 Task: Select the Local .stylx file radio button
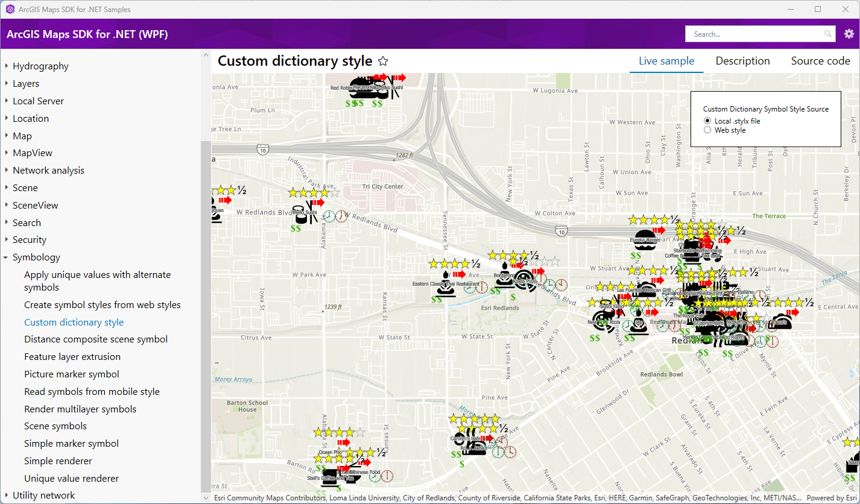[x=707, y=120]
